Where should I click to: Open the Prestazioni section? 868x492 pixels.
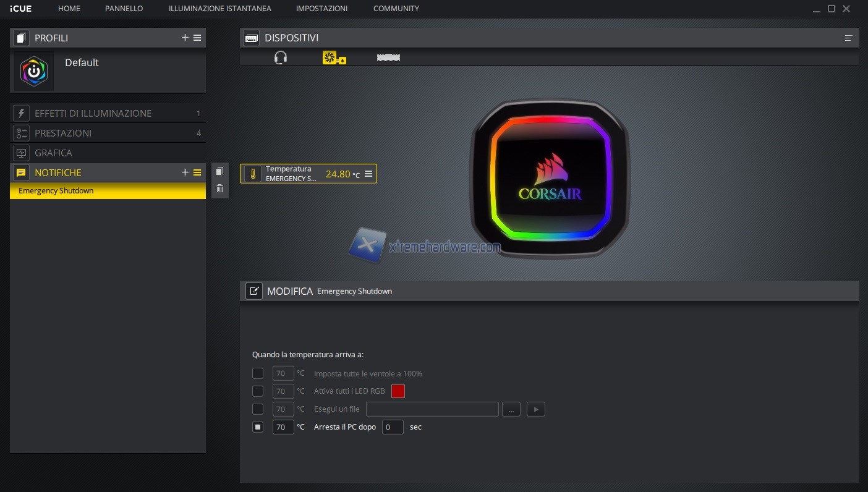[63, 133]
